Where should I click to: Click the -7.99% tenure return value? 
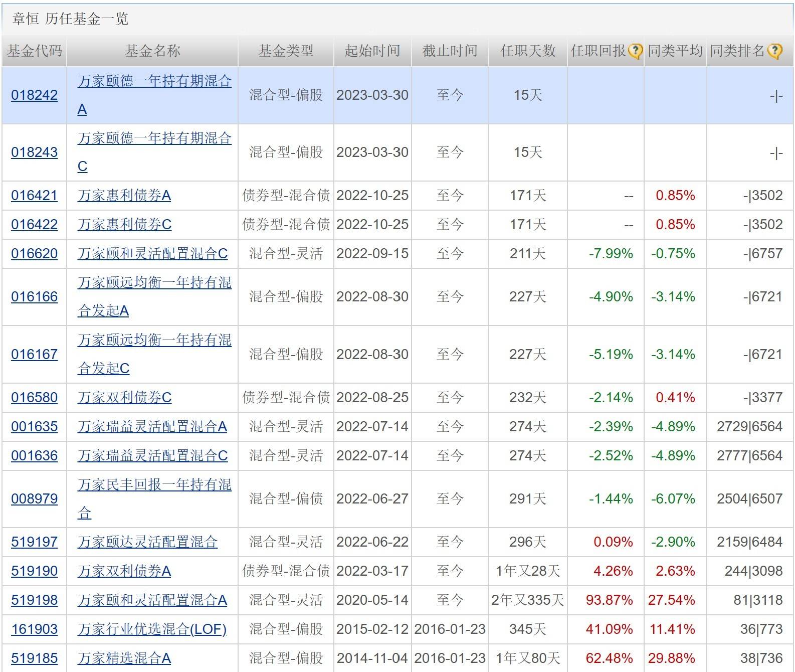coord(611,254)
